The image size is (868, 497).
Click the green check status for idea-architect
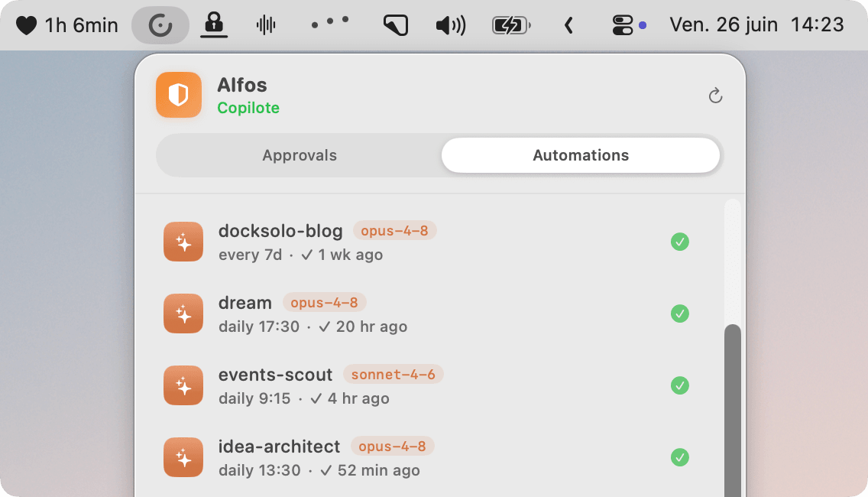[680, 457]
